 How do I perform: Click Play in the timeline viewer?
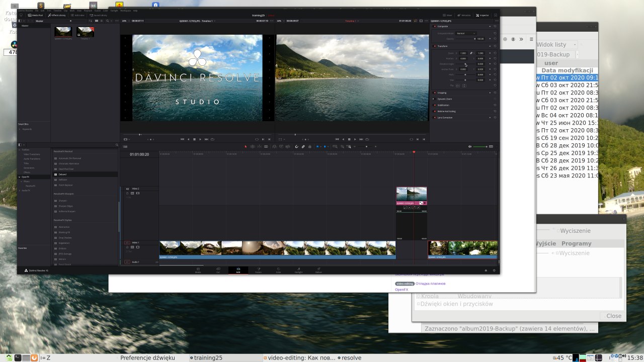coord(355,139)
